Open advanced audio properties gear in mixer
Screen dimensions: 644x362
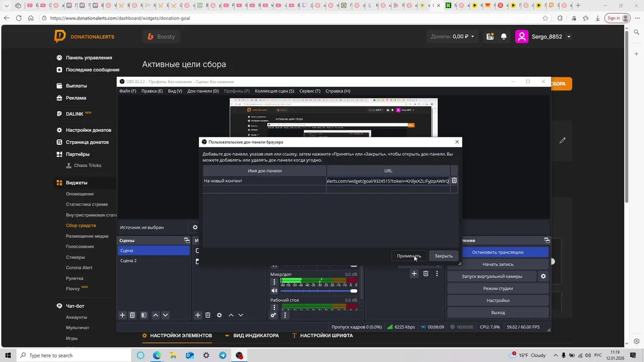273,315
